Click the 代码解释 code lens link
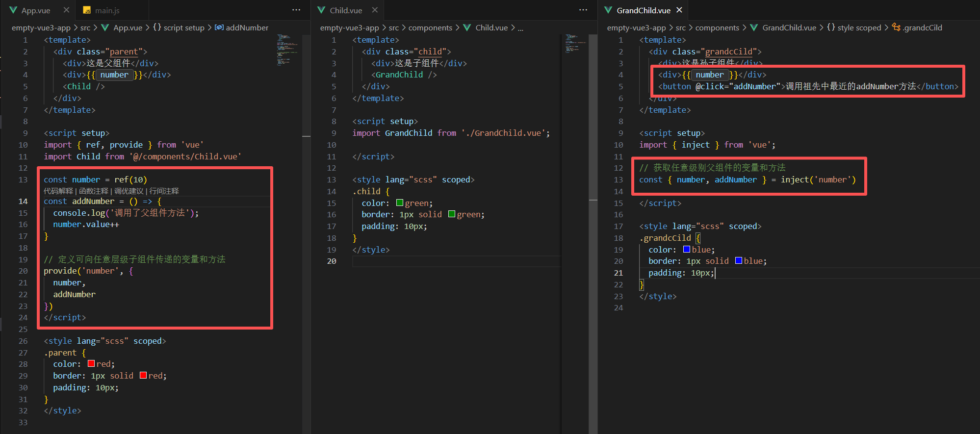 pyautogui.click(x=58, y=191)
